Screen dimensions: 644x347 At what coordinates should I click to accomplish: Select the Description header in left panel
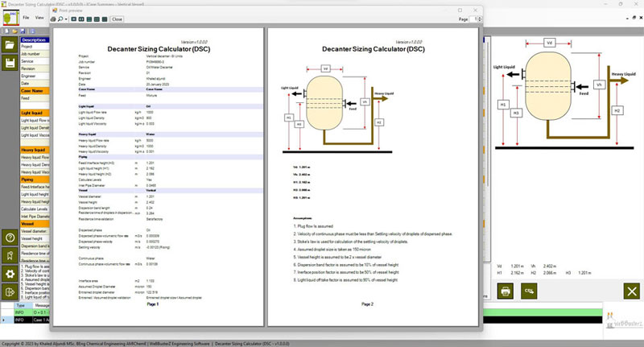coord(34,39)
